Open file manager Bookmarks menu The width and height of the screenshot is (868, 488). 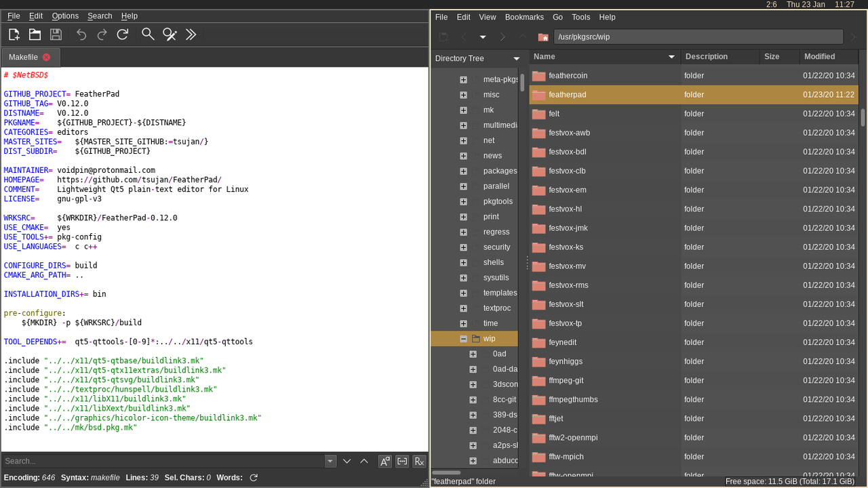coord(524,17)
